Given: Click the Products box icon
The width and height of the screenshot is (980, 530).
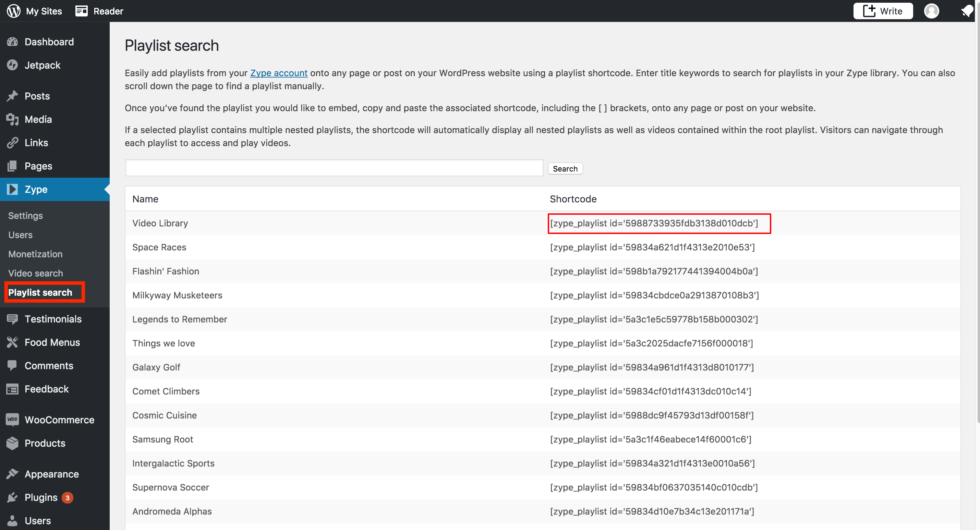Looking at the screenshot, I should pos(13,443).
